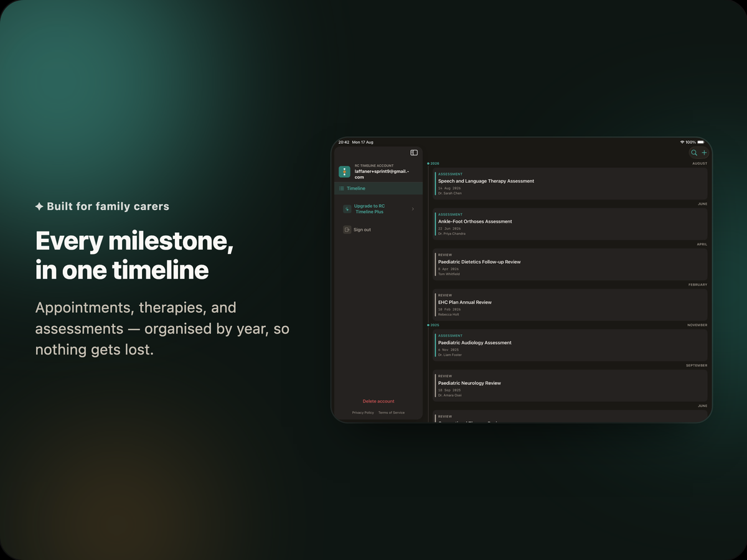The image size is (747, 560).
Task: Click the name Dr. Liam Foster
Action: pyautogui.click(x=450, y=355)
